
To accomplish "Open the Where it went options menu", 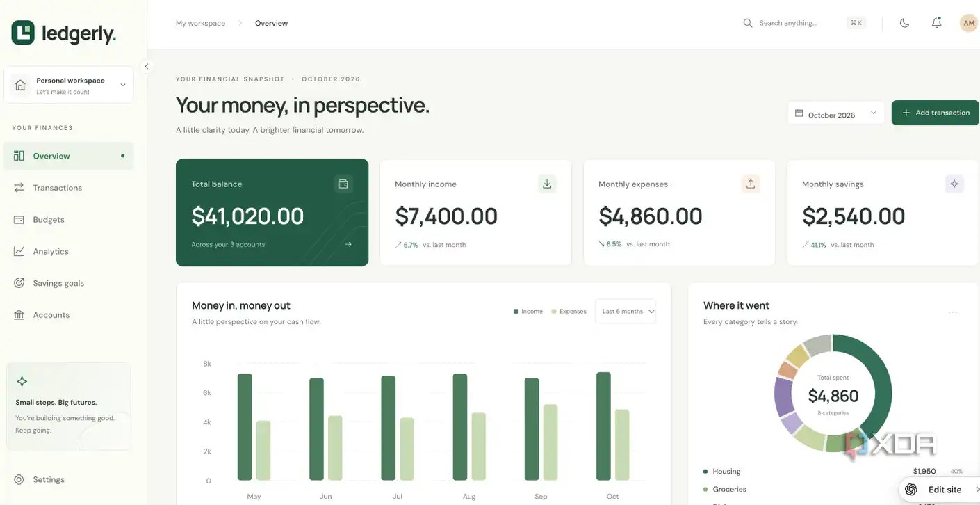I will 953,312.
